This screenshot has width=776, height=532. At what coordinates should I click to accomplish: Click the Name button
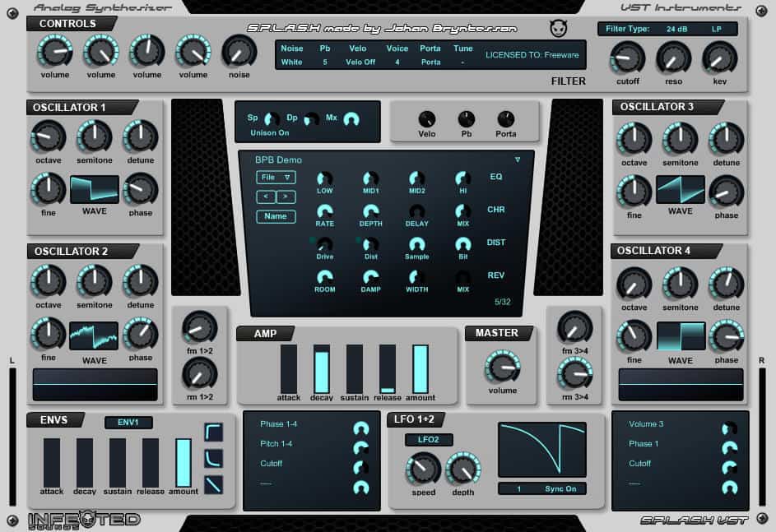point(275,216)
